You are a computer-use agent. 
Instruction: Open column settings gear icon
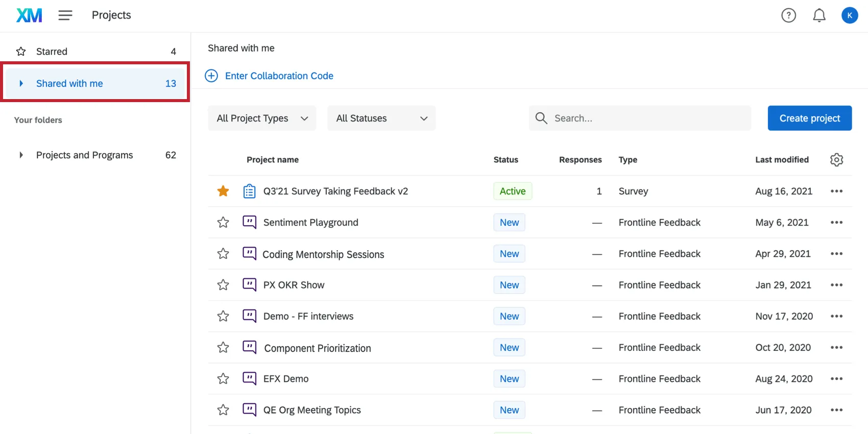[x=836, y=160]
